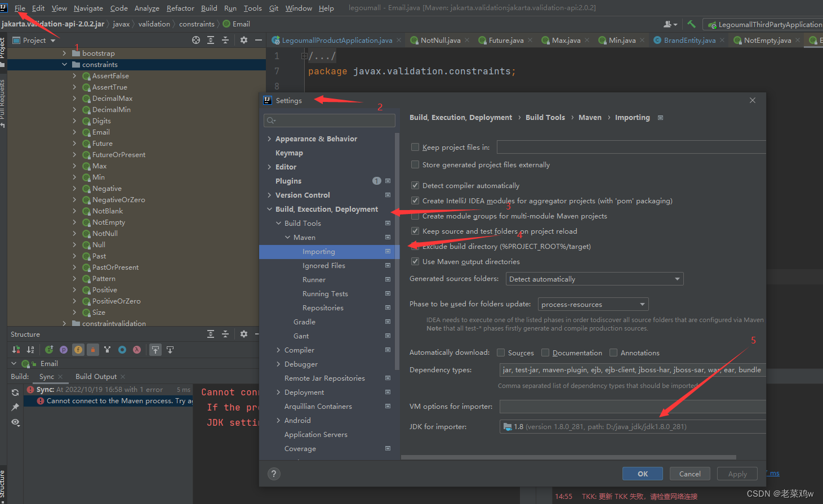Image resolution: width=823 pixels, height=504 pixels.
Task: Toggle show non-public lock icon in Structure toolbar
Action: (93, 350)
